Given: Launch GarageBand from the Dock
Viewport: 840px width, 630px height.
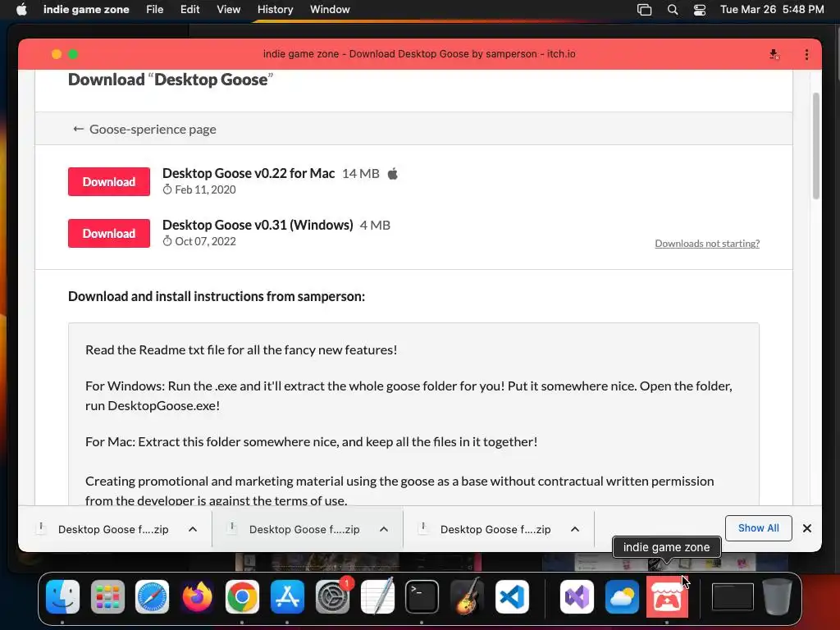Looking at the screenshot, I should 467,596.
